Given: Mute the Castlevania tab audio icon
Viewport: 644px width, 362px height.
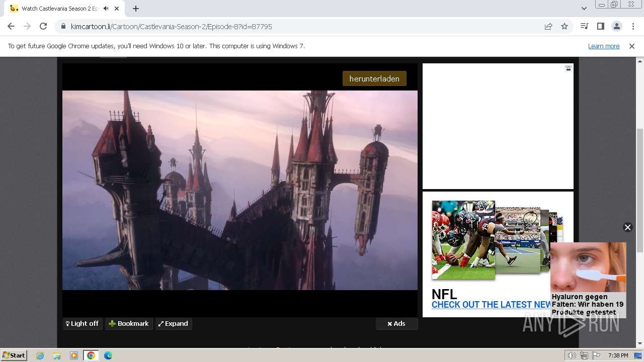Looking at the screenshot, I should pyautogui.click(x=106, y=9).
